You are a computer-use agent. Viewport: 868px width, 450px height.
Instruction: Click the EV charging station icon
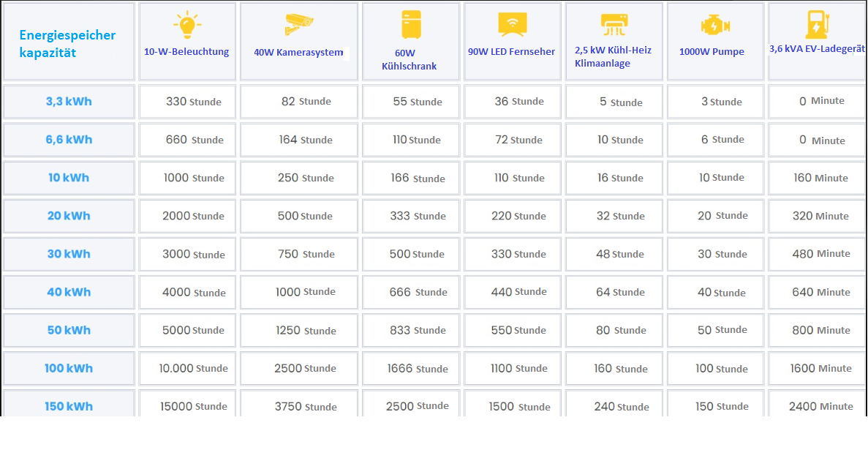(814, 24)
